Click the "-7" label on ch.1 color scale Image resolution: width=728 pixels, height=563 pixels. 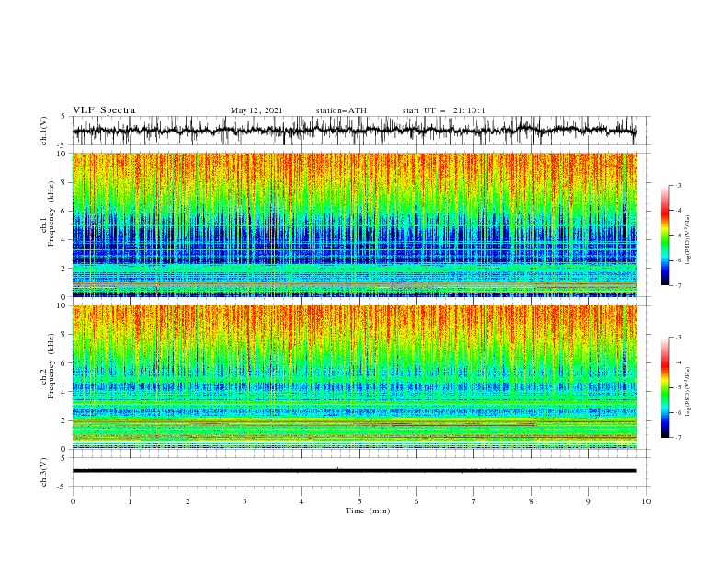677,285
